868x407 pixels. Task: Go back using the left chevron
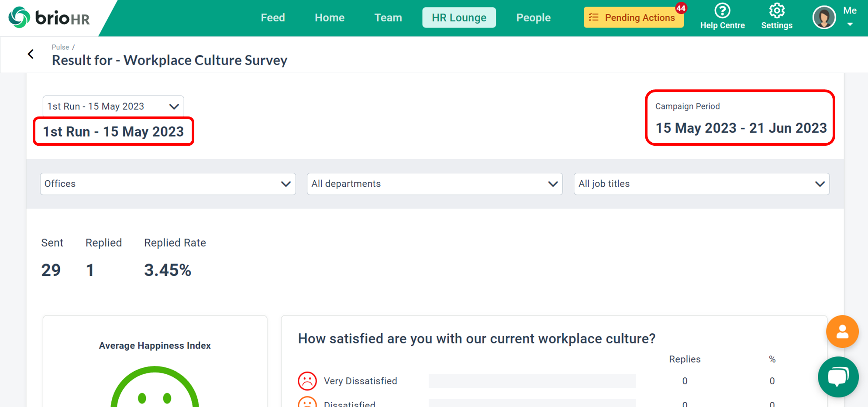click(x=31, y=54)
